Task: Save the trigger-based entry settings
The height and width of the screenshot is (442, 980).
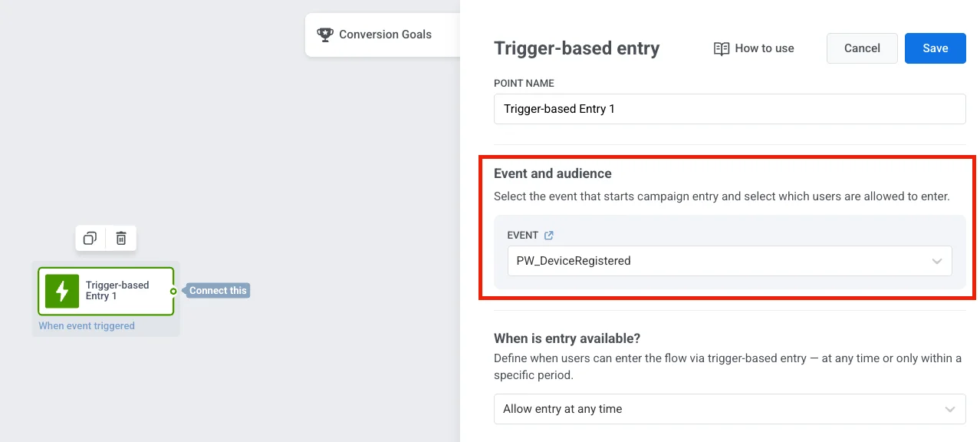Action: [x=935, y=48]
